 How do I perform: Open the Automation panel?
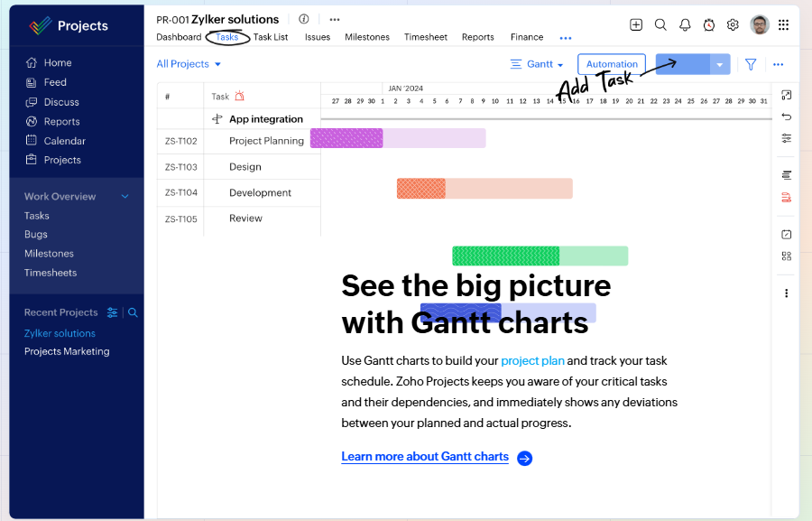coord(611,64)
